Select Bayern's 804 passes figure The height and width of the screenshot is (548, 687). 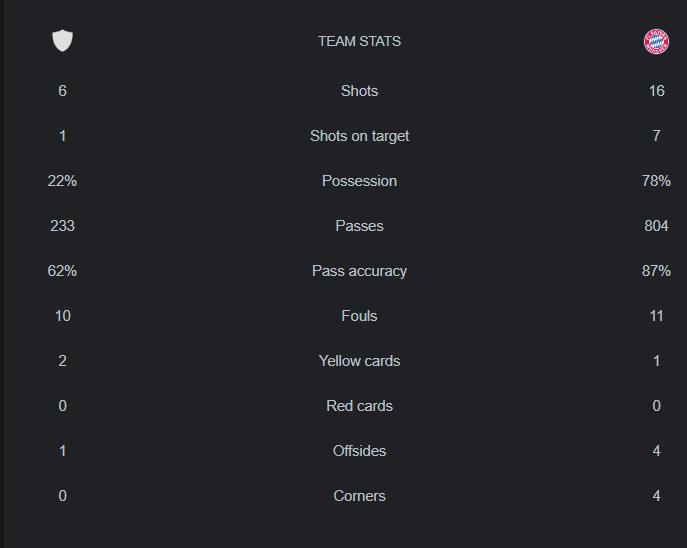click(656, 226)
